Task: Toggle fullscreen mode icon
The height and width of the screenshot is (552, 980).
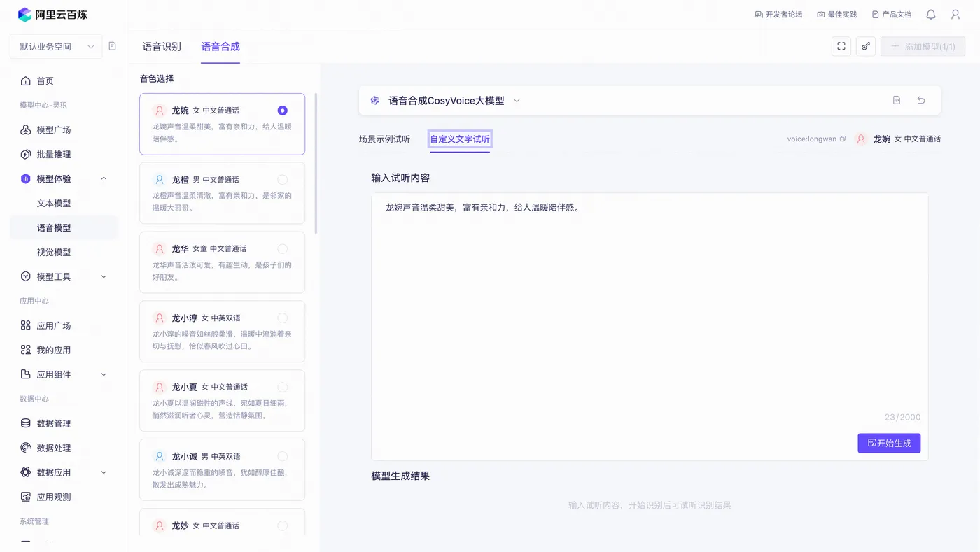Action: (x=841, y=46)
